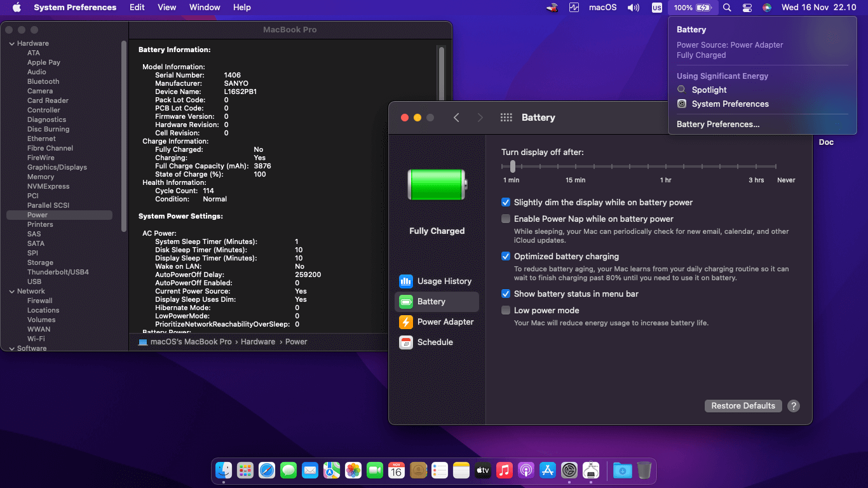The width and height of the screenshot is (868, 488).
Task: Enable Power Nap while on battery power
Action: (506, 219)
